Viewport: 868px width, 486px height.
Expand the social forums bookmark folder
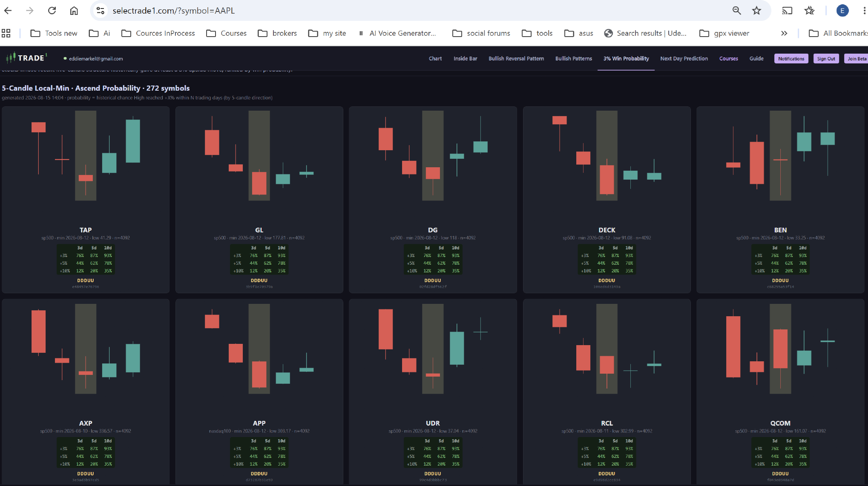(481, 33)
